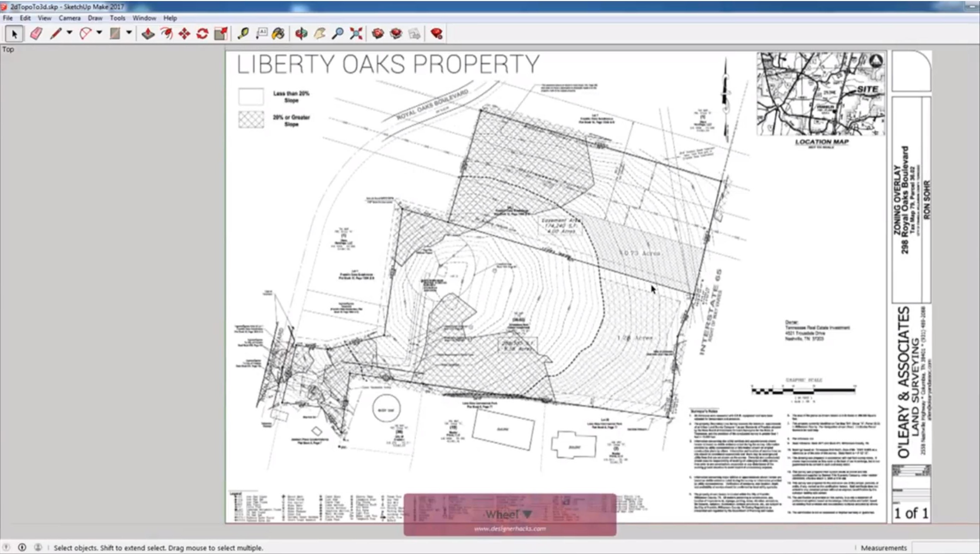Click the 'Select objects. Shift to extend' hint
Image resolution: width=980 pixels, height=554 pixels.
coord(158,548)
